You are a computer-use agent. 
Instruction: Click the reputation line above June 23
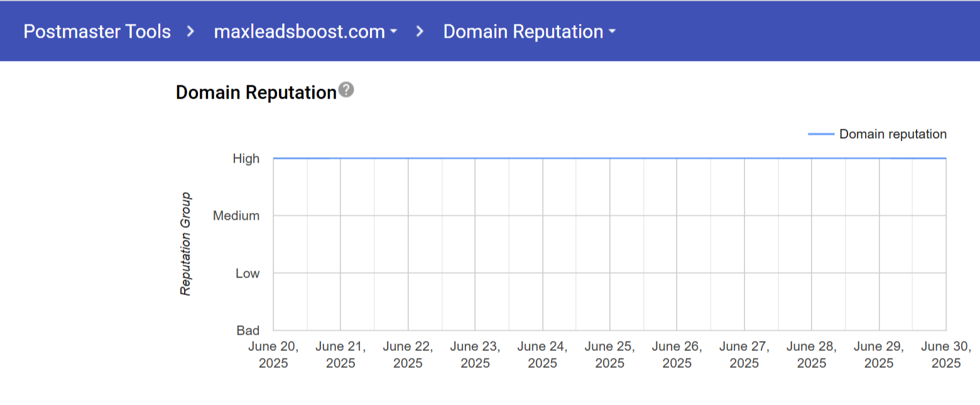click(x=475, y=158)
